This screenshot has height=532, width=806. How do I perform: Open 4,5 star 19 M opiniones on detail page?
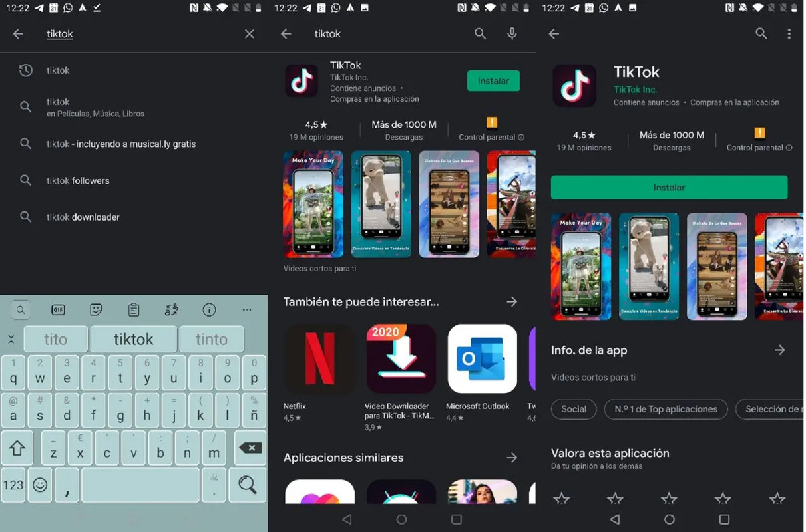584,140
